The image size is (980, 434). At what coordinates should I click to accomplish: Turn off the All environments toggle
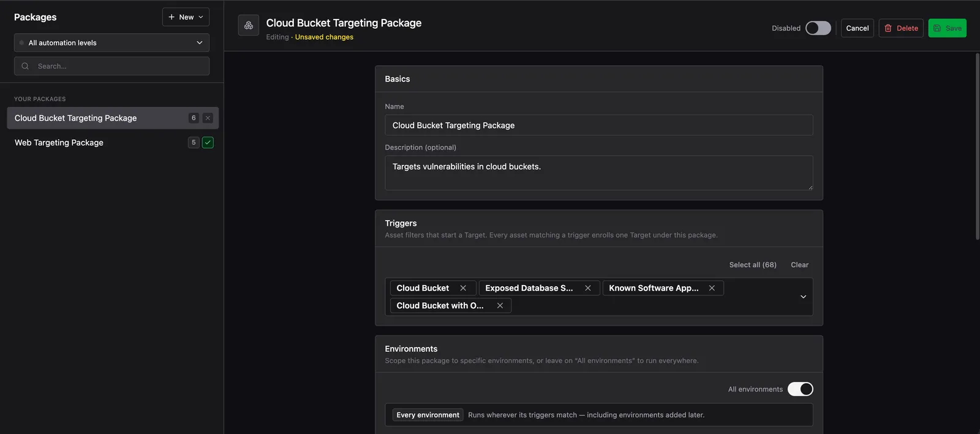click(800, 389)
